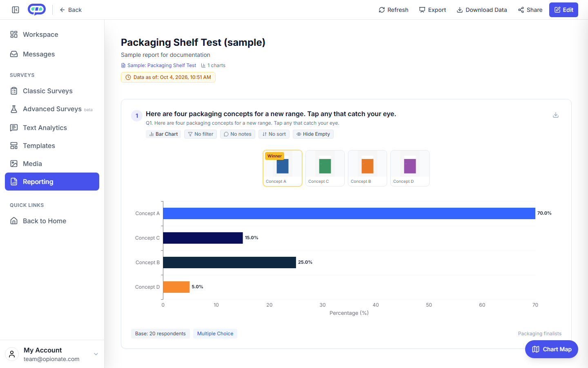The image size is (588, 368).
Task: Select the Concept A winner thumbnail
Action: [283, 168]
